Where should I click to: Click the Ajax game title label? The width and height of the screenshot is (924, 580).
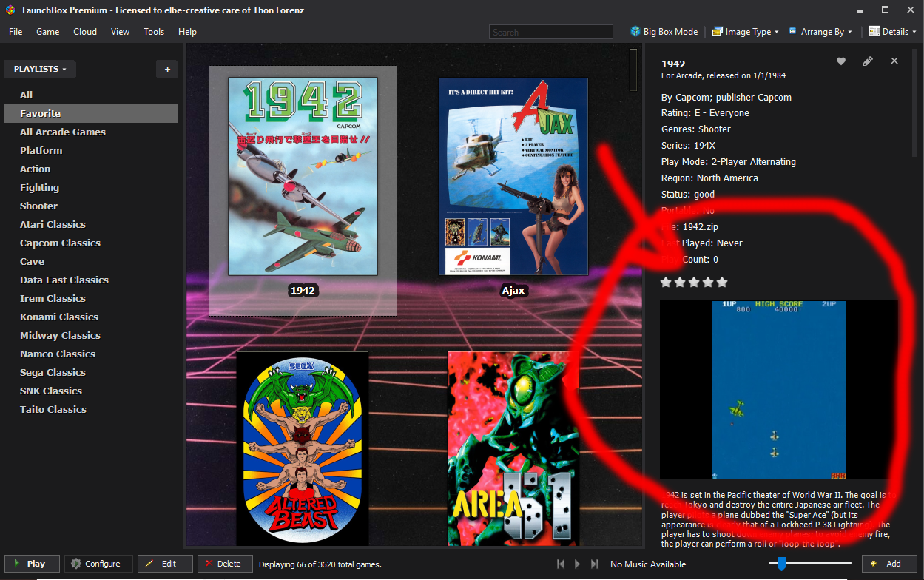pos(513,291)
